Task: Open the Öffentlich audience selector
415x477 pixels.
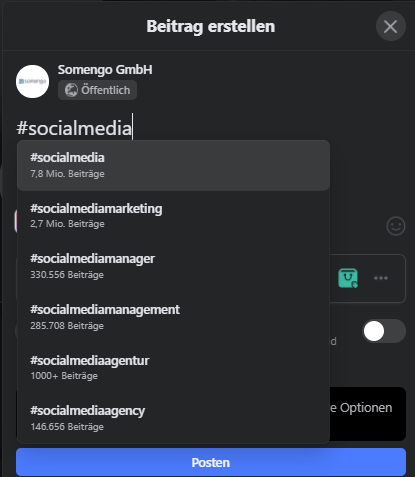Action: [x=97, y=90]
